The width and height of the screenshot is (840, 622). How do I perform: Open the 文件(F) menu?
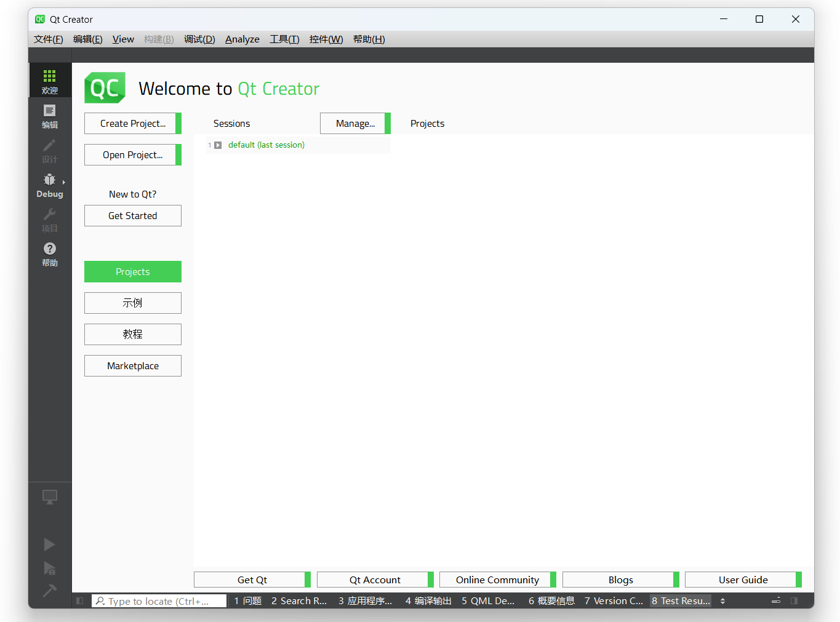(49, 39)
